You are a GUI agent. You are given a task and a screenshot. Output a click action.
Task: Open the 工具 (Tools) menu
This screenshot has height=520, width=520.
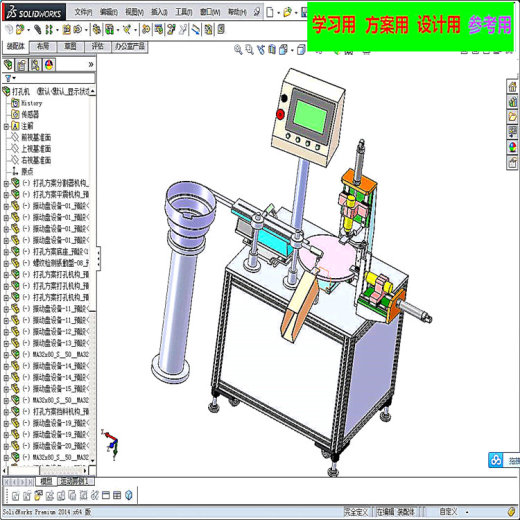[184, 12]
